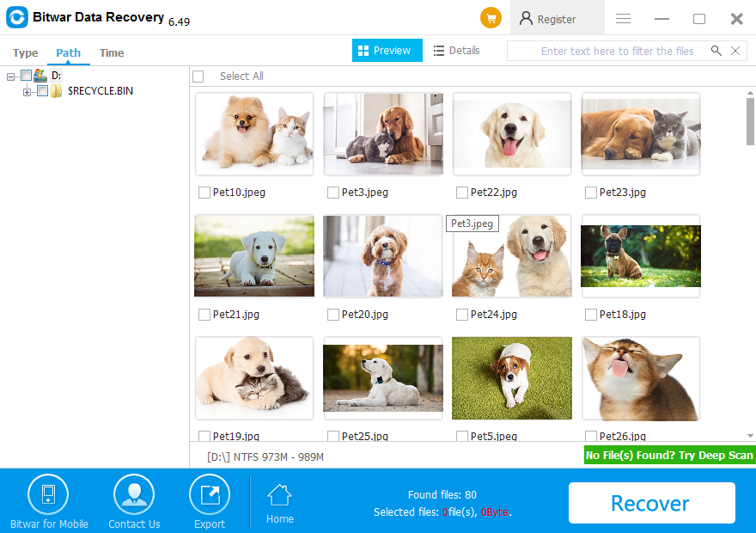Click the shopping cart purchase icon
Viewport: 756px width, 533px height.
tap(491, 18)
